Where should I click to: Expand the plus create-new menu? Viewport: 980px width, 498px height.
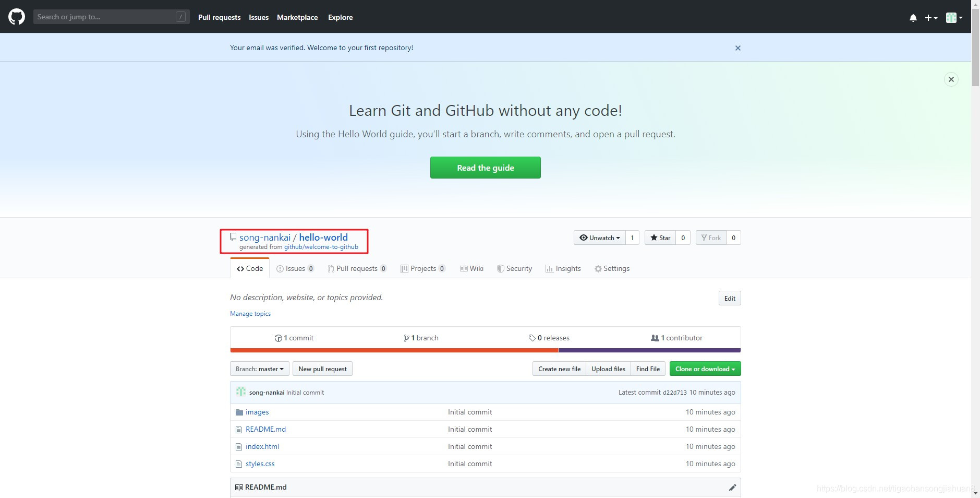click(931, 18)
